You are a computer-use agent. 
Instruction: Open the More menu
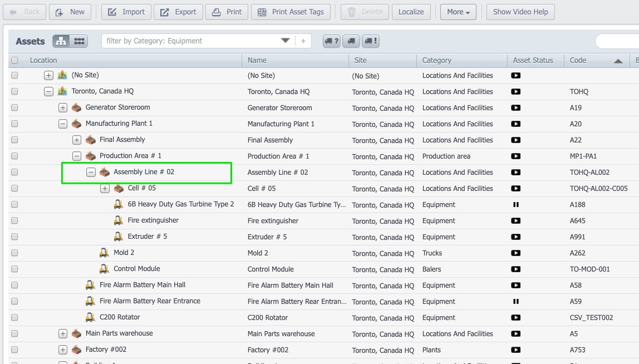(458, 12)
